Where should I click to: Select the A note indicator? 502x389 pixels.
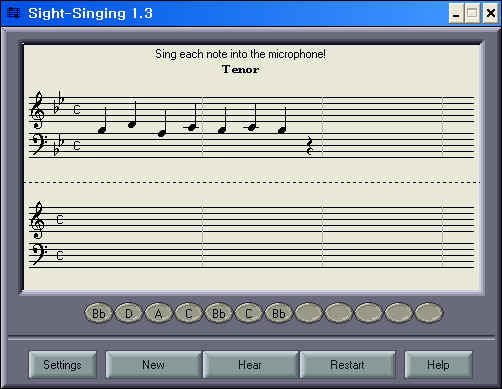point(159,313)
